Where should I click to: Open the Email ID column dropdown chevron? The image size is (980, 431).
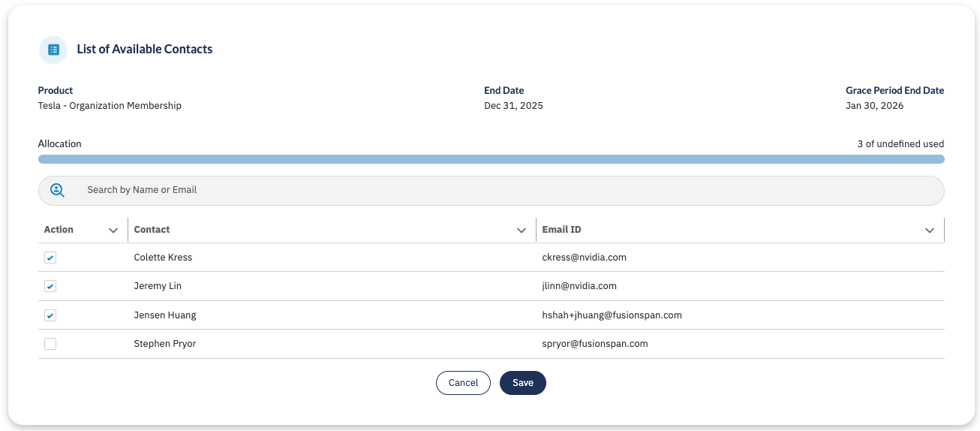coord(930,231)
